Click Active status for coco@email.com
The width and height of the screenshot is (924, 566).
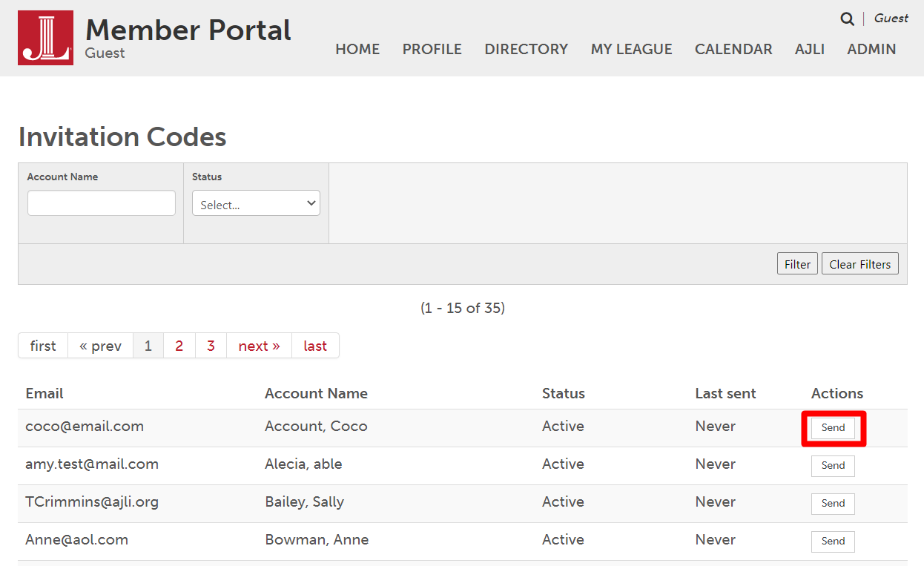[x=563, y=427]
